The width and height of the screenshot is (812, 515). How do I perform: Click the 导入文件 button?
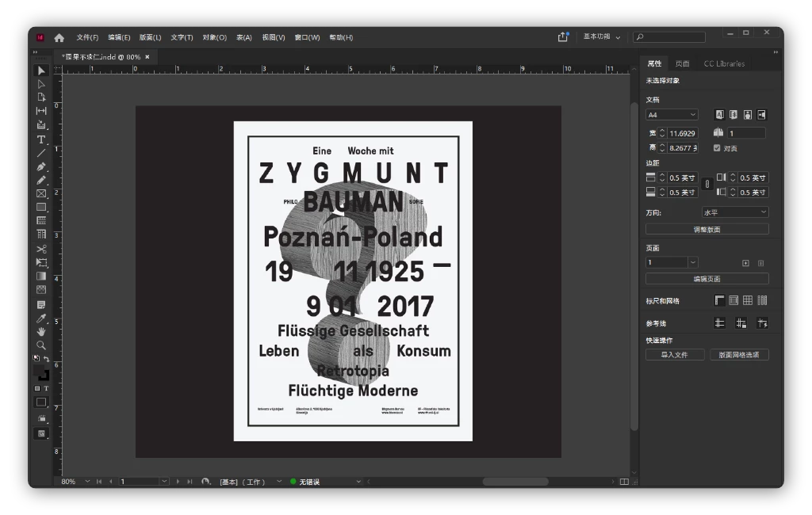[674, 355]
